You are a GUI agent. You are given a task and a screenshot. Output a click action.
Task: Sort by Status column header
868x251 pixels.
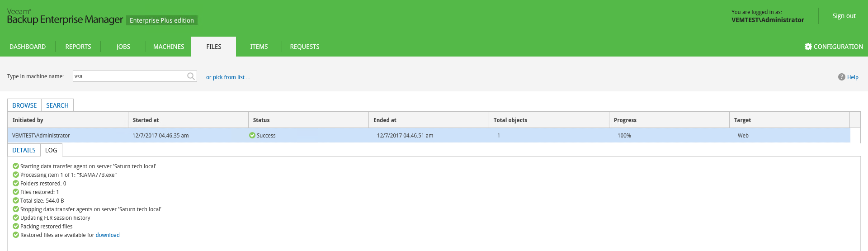pos(308,120)
